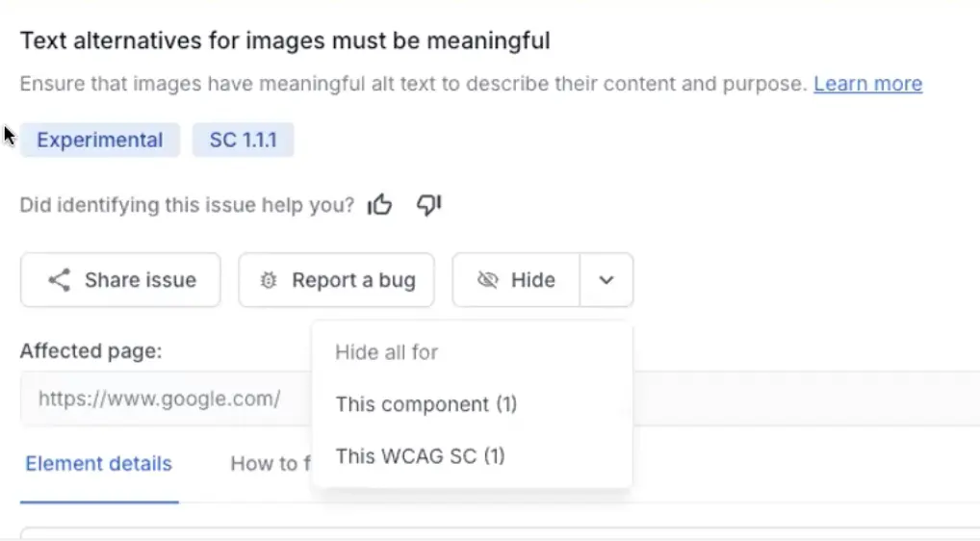Click the thumbs up feedback icon
Screen dimensions: 980x541
[x=380, y=205]
